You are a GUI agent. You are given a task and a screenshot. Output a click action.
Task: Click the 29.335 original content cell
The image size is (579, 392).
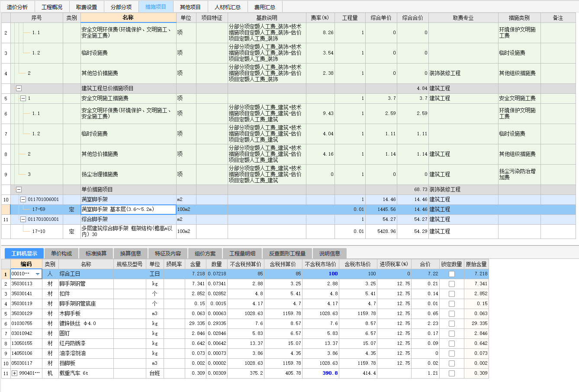pos(476,324)
